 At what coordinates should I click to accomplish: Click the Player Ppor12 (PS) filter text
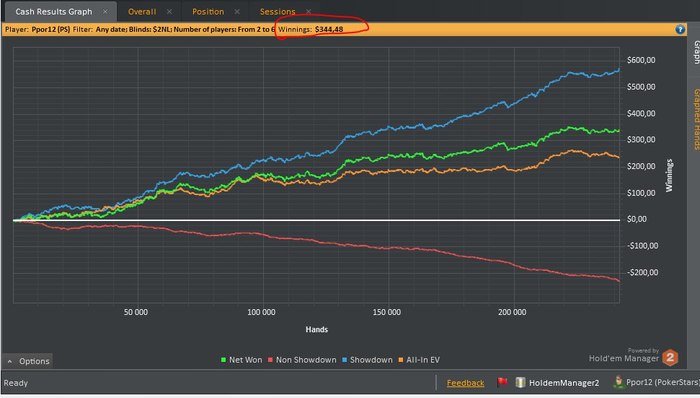38,29
